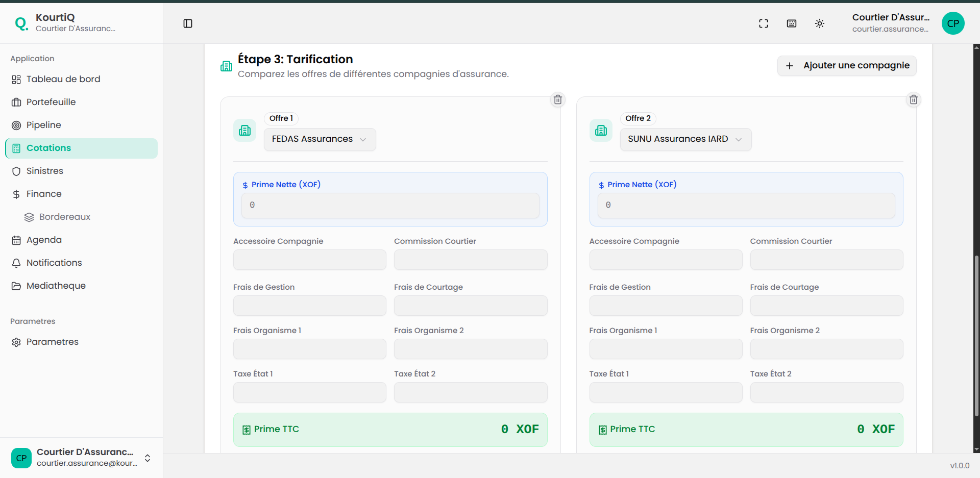980x478 pixels.
Task: Open Bordereaux under Finance
Action: point(64,217)
